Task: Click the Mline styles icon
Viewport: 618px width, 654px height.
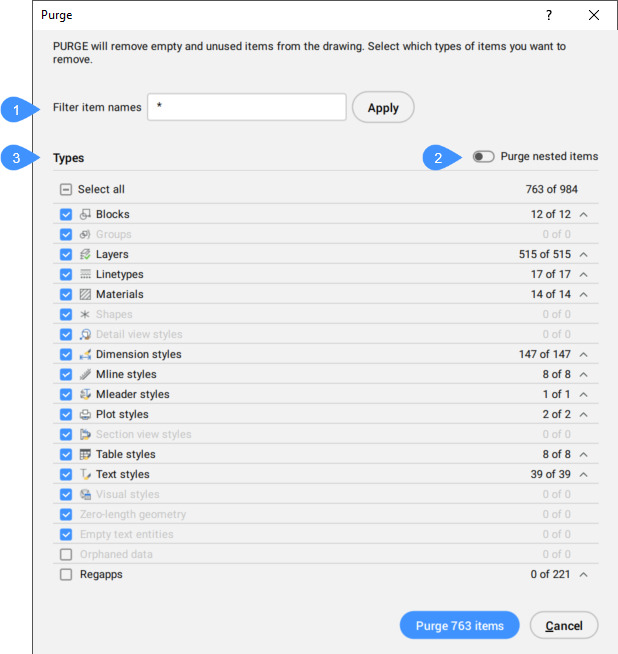Action: point(85,374)
